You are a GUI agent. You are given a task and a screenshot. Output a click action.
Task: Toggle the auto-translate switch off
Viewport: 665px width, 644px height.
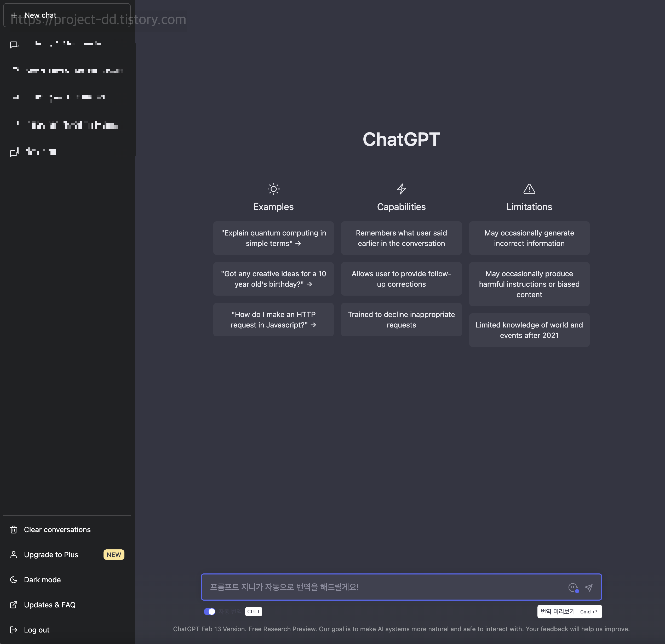(209, 611)
